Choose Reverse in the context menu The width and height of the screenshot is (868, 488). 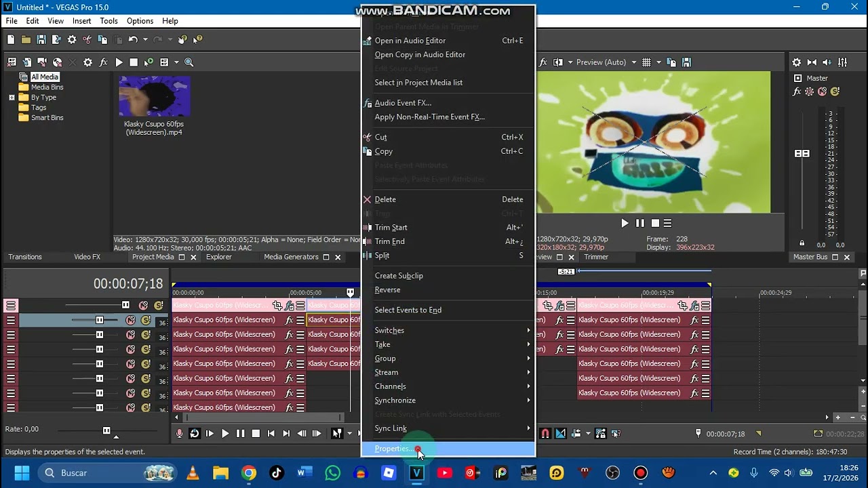coord(448,290)
